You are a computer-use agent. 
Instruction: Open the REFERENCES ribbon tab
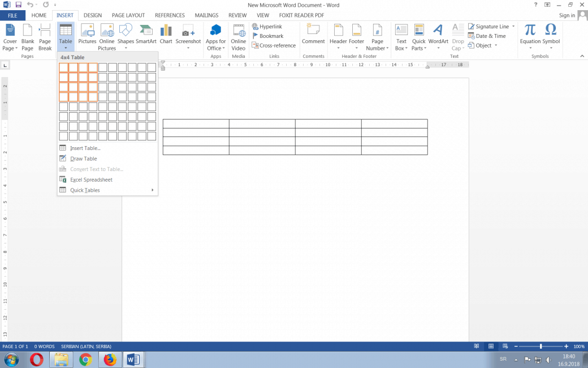coord(170,15)
